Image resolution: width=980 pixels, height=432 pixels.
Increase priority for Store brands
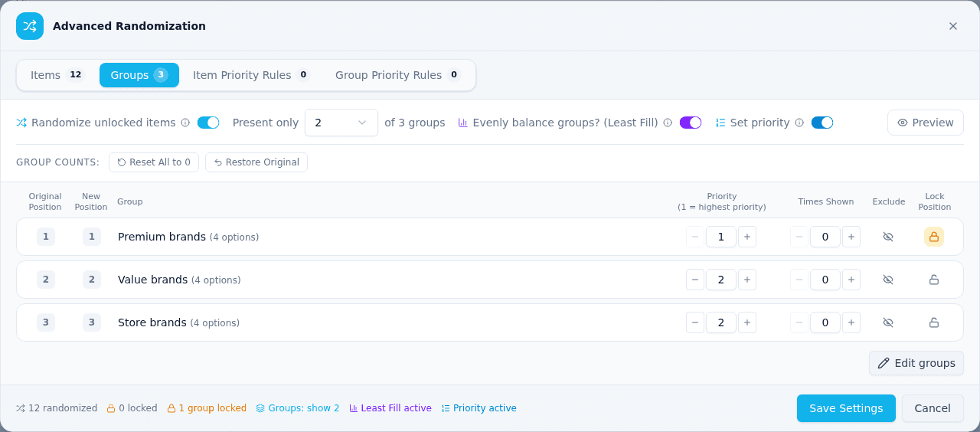[747, 322]
